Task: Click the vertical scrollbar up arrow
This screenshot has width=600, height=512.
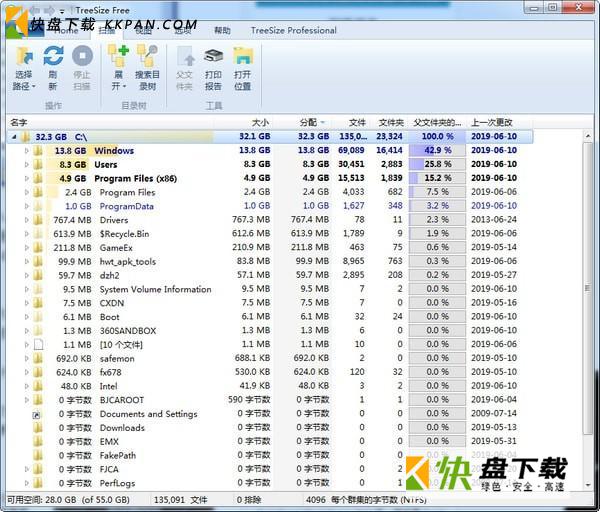Action: (588, 136)
